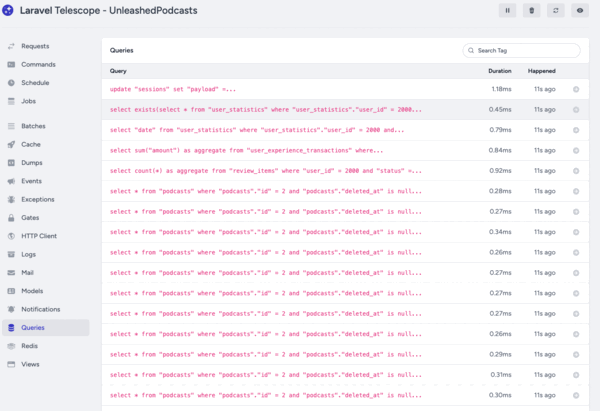Click the Laravel Telescope - UnleashedPodcasts title
This screenshot has height=411, width=600.
[x=109, y=10]
